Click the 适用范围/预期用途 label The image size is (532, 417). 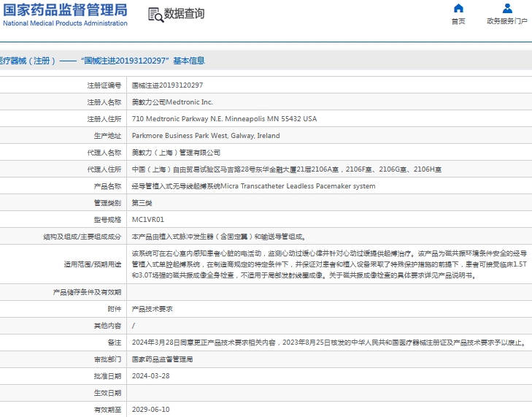[x=93, y=264]
